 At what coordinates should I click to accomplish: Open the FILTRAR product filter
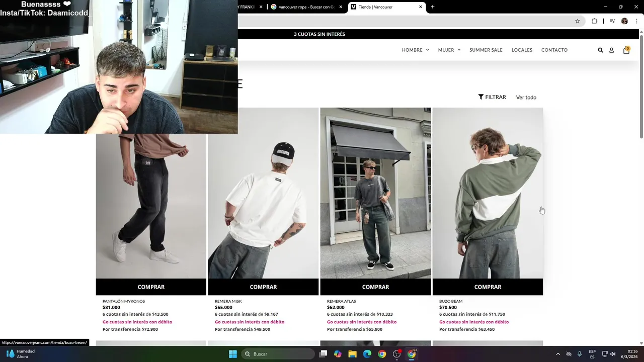click(492, 97)
